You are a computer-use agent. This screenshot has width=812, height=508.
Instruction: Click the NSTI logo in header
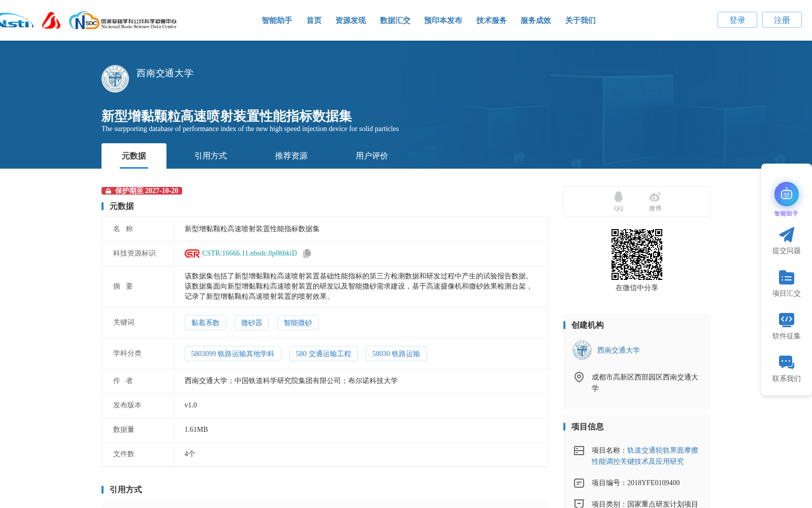point(16,21)
